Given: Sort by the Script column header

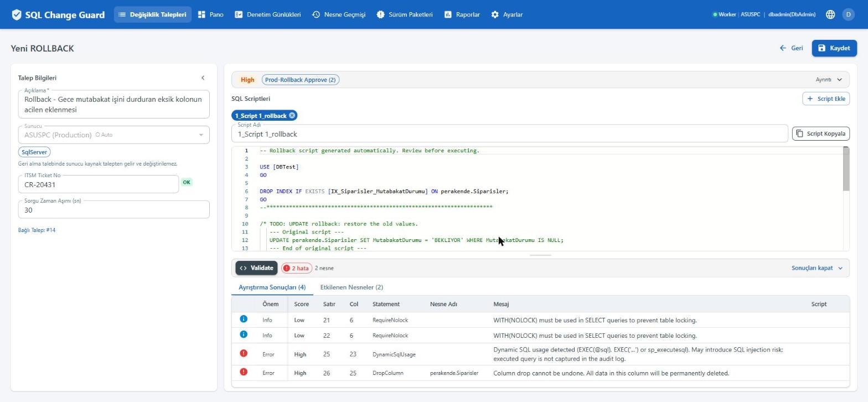Looking at the screenshot, I should (x=819, y=304).
